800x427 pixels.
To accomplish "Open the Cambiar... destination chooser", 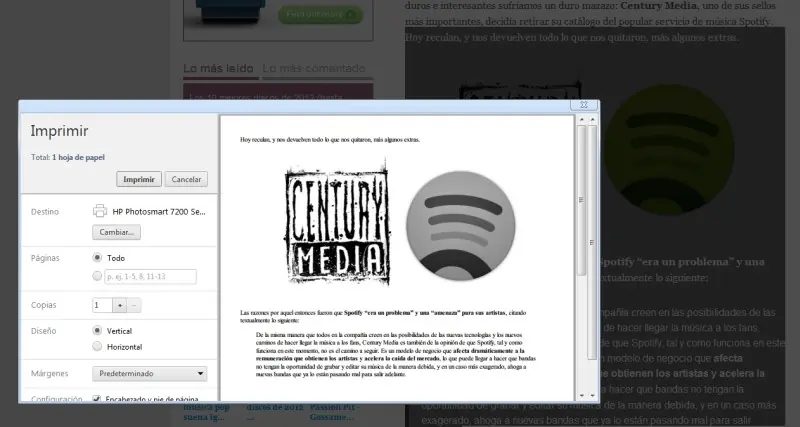I will point(116,232).
